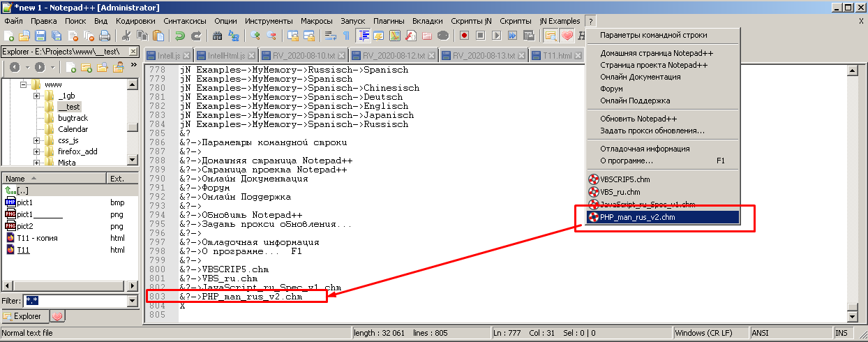The height and width of the screenshot is (342, 868).
Task: Click the Zoom In magnifier icon
Action: tap(255, 35)
